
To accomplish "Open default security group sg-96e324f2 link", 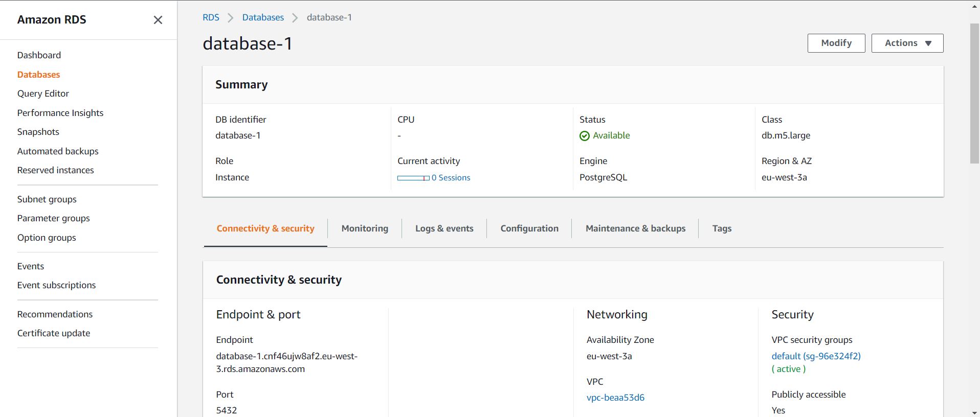I will tap(816, 356).
